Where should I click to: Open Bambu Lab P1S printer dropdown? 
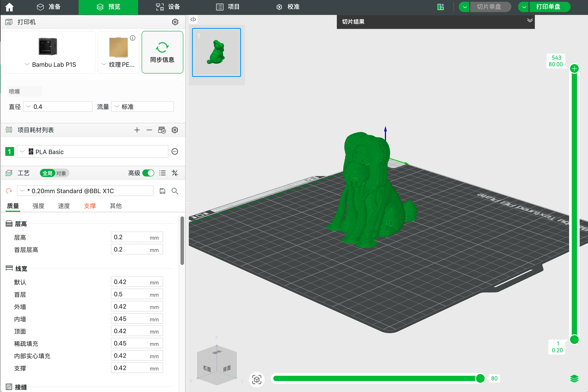click(27, 64)
